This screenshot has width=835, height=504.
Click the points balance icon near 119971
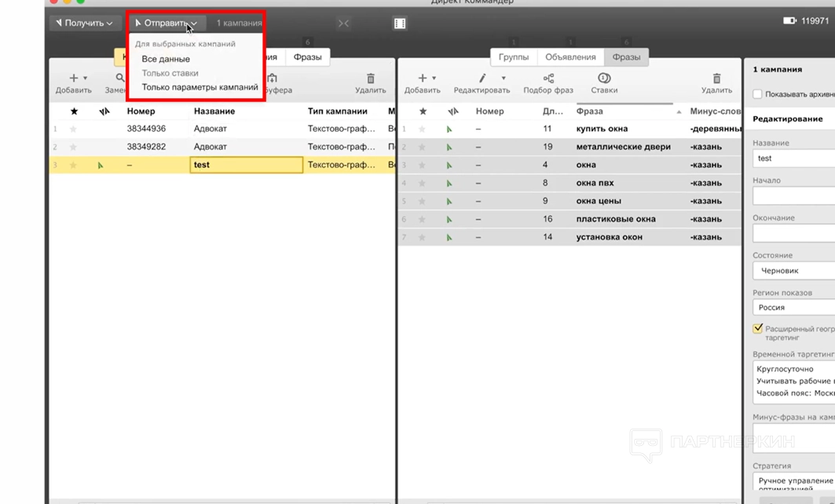coord(789,20)
